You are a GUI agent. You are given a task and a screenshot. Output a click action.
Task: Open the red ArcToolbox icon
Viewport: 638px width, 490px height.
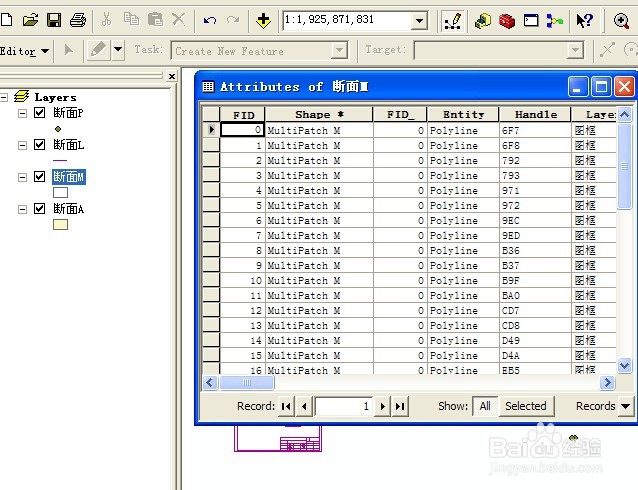click(507, 20)
